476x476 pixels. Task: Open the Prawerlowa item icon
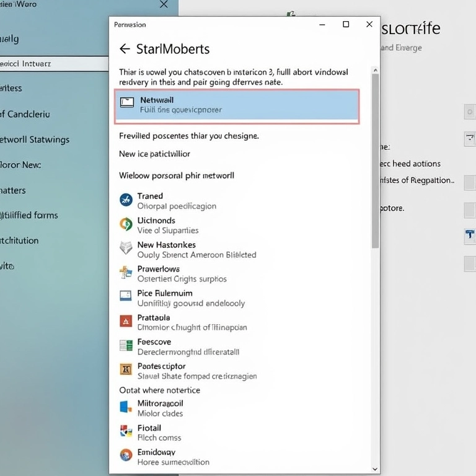coord(126,272)
